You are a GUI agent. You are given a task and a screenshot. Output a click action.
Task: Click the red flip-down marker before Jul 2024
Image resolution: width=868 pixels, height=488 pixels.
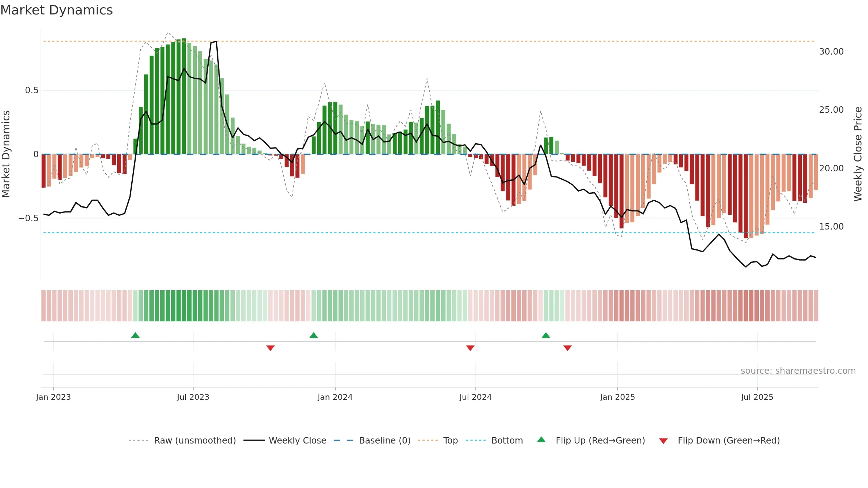[x=470, y=348]
